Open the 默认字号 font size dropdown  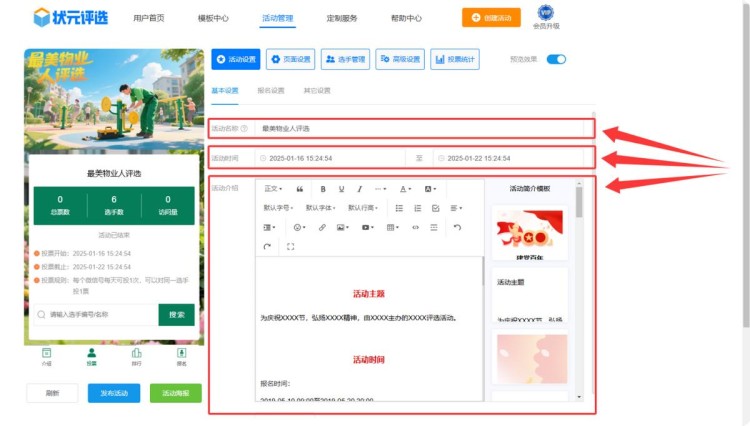[279, 208]
